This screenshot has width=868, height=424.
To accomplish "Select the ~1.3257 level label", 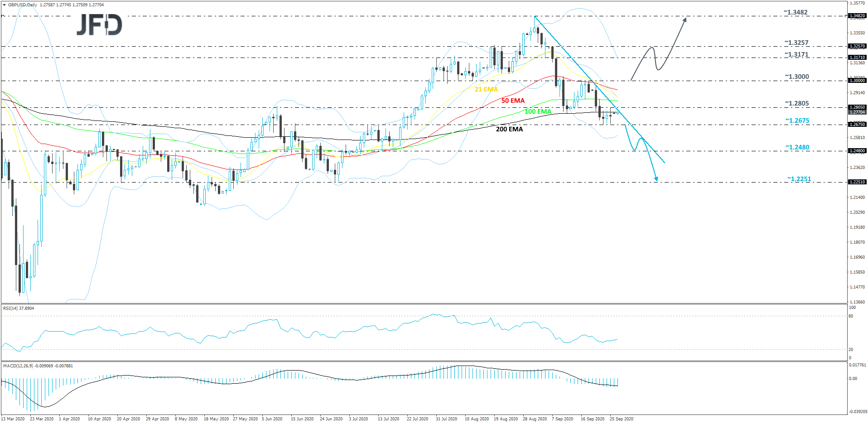I will (796, 43).
